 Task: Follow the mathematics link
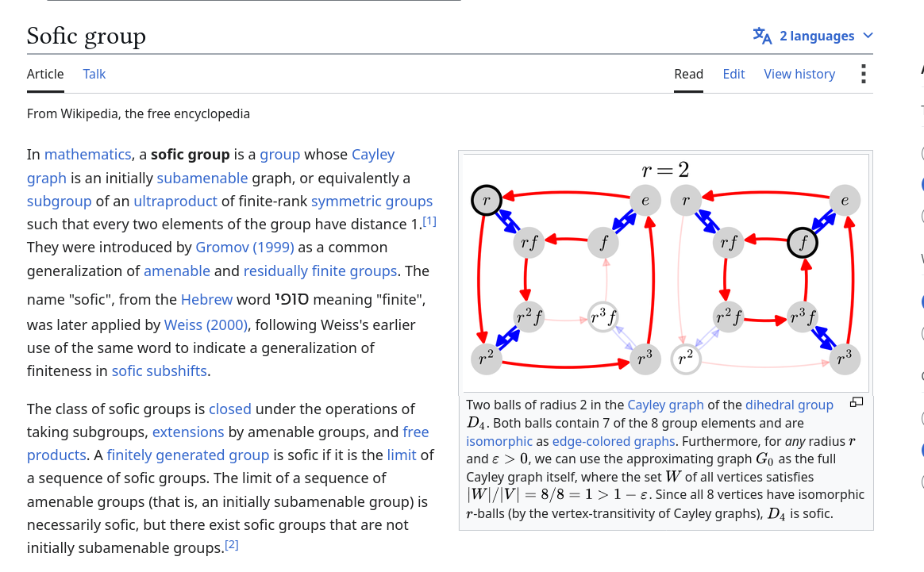pos(88,155)
